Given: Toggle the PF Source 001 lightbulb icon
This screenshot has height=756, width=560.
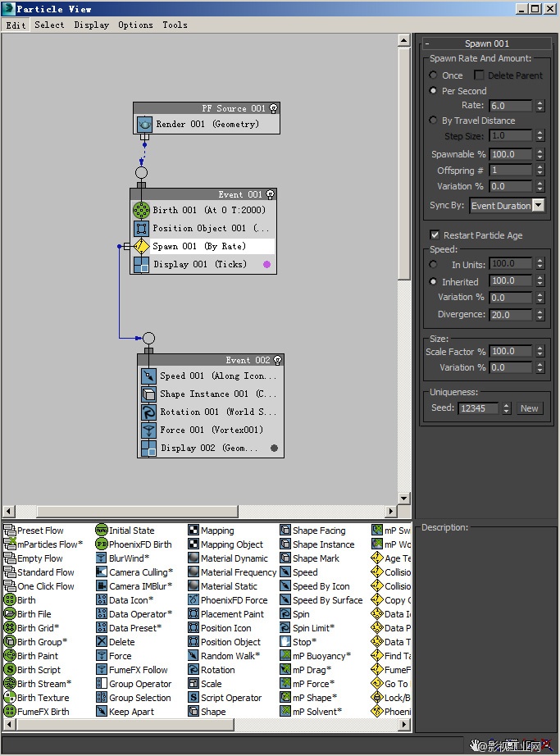Looking at the screenshot, I should 274,108.
